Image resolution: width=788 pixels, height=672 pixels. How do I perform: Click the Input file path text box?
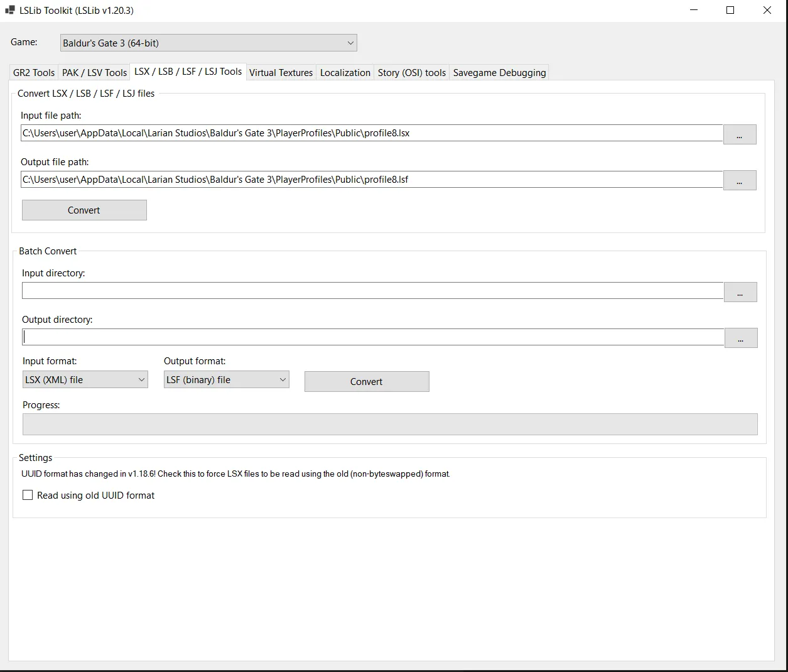371,133
